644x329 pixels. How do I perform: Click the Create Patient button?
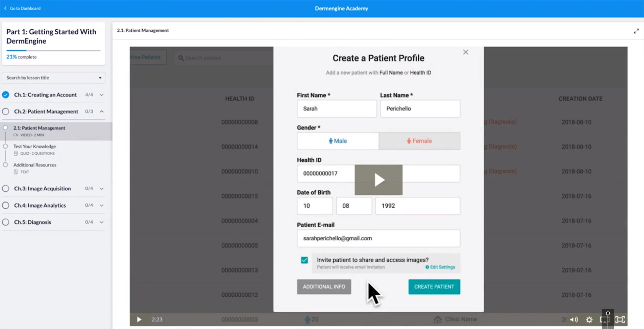pos(434,287)
